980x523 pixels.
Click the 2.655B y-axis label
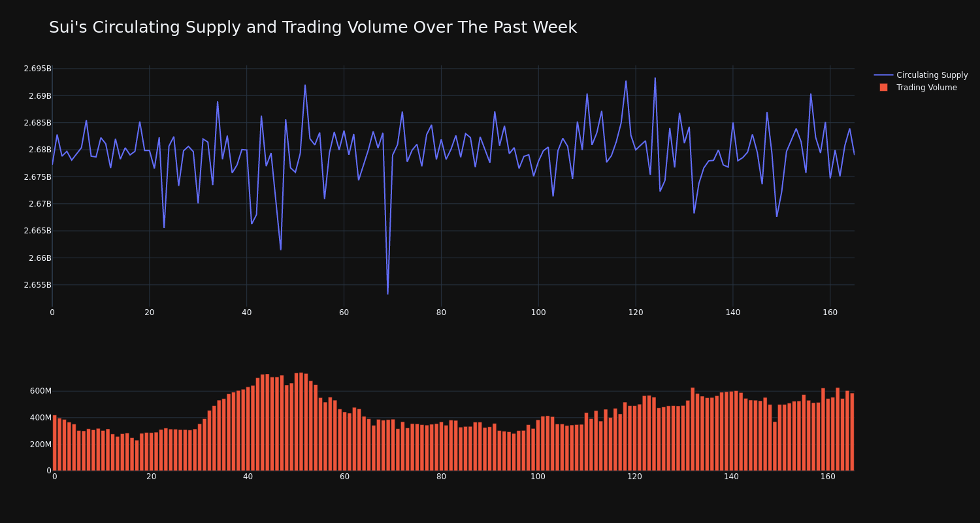tap(37, 285)
